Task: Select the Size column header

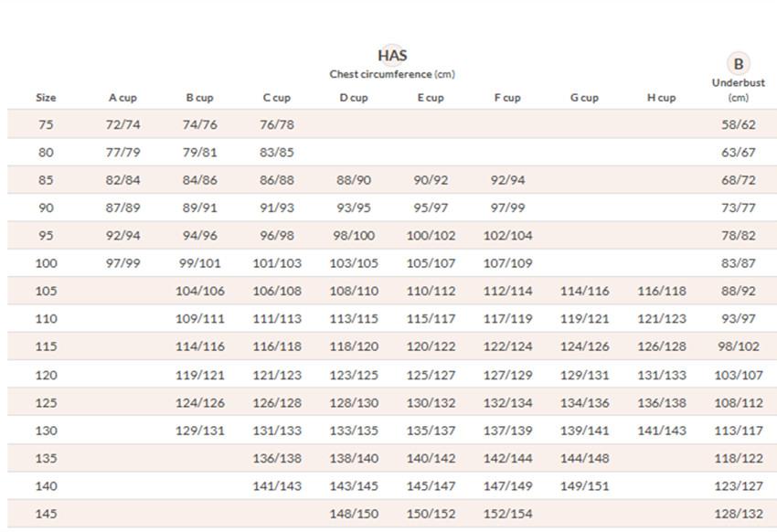Action: [x=46, y=98]
